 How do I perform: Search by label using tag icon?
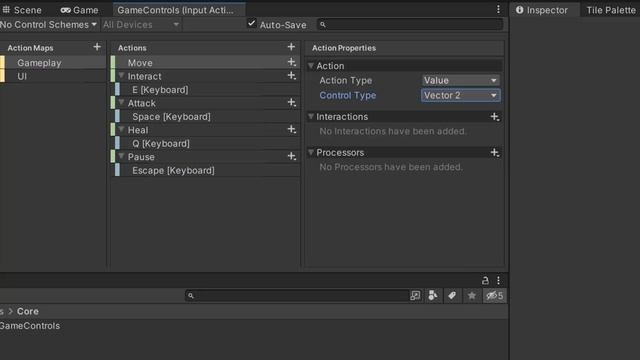pos(452,296)
